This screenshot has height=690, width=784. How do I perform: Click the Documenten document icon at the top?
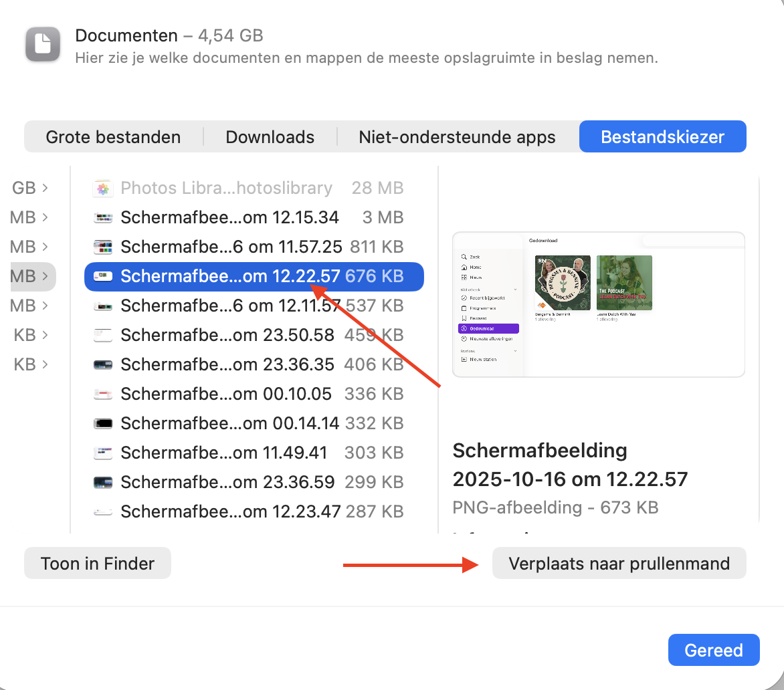coord(42,44)
